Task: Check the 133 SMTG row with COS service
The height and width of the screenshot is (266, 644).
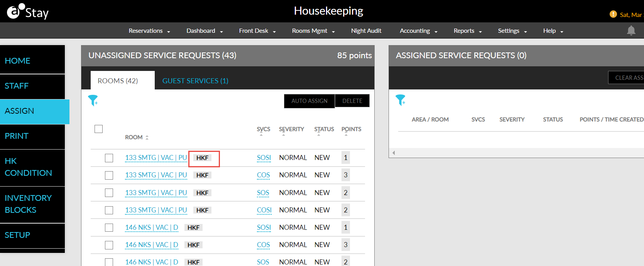Action: click(x=109, y=175)
